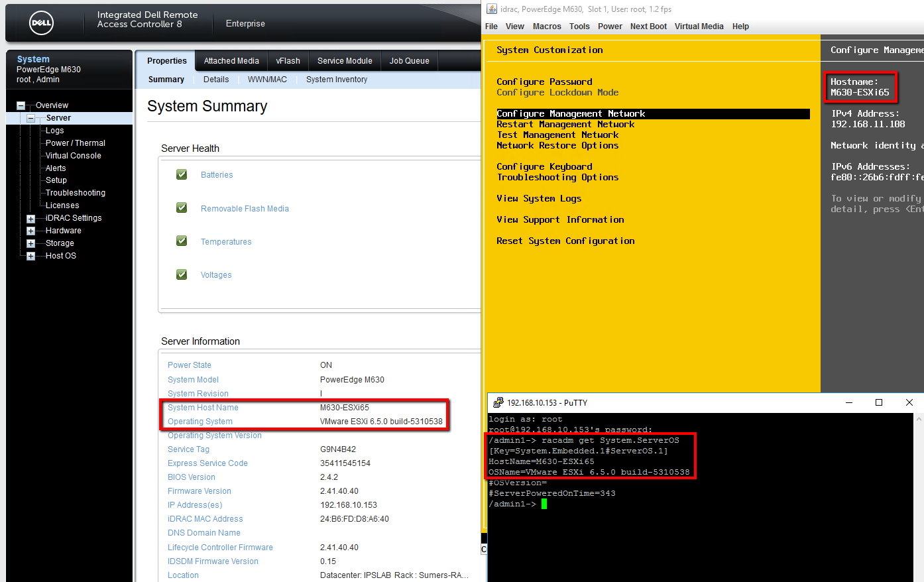
Task: Click the Removable Flash Media health icon
Action: pos(181,207)
